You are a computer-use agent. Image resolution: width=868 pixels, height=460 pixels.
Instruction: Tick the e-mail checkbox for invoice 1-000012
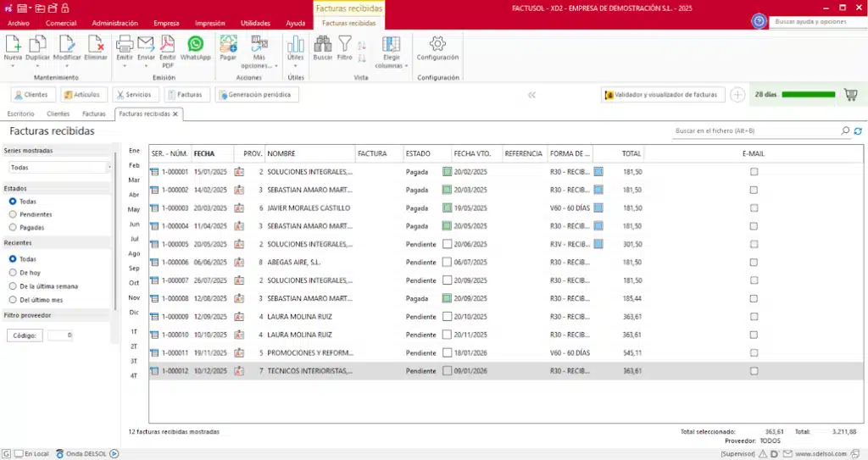click(754, 371)
